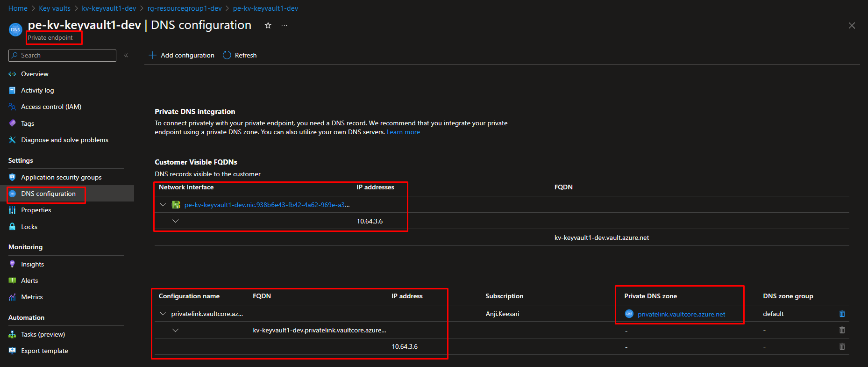This screenshot has height=367, width=868.
Task: Close the DNS configuration blade
Action: coord(852,26)
